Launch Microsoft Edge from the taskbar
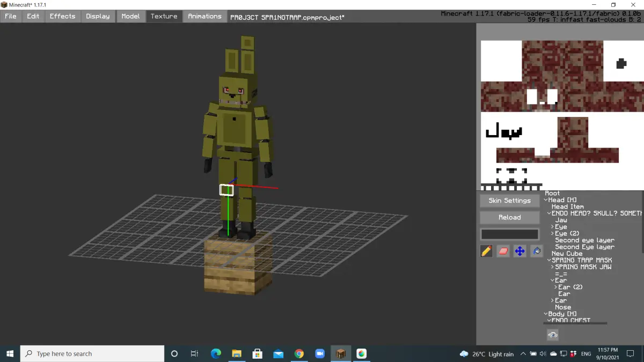644x362 pixels. [x=216, y=353]
